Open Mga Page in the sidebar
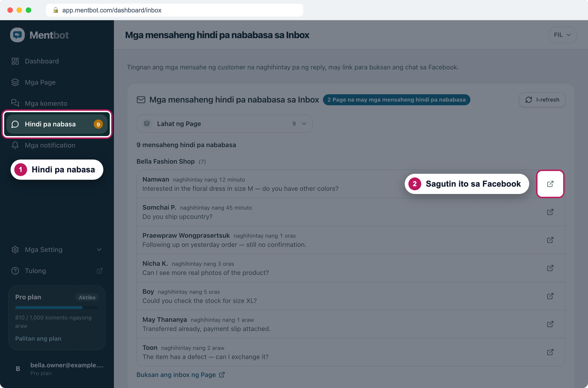Screen dimensions: 588x388 click(57, 82)
